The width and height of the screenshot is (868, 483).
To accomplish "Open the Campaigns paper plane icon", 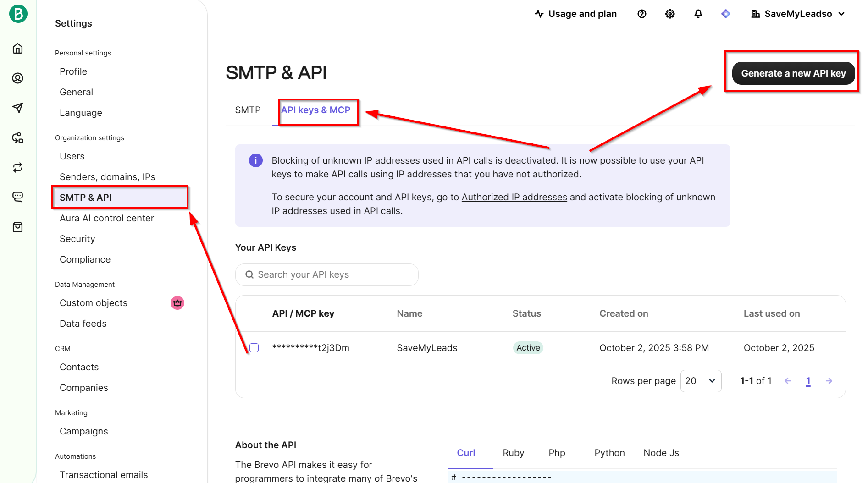I will 18,108.
